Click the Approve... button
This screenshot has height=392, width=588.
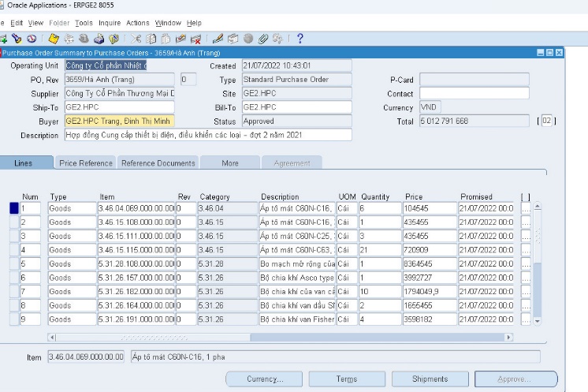click(516, 379)
